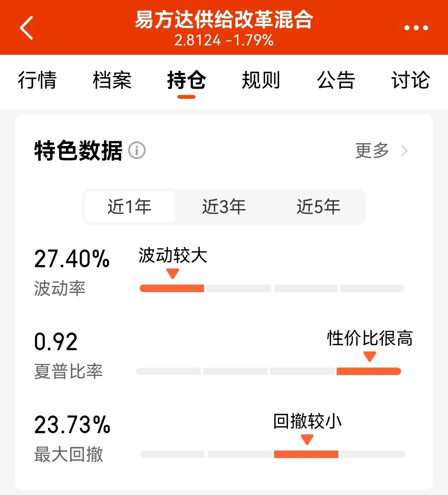Screen dimensions: 448x495
Task: Tap the info icon beside 特色数据
Action: [137, 150]
